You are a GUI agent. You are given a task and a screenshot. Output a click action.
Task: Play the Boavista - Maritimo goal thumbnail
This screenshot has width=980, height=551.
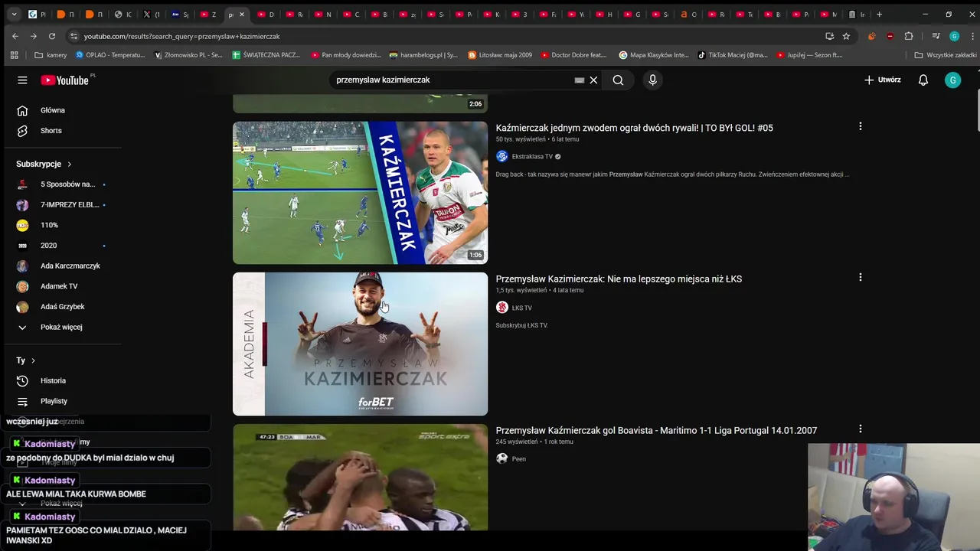(360, 477)
